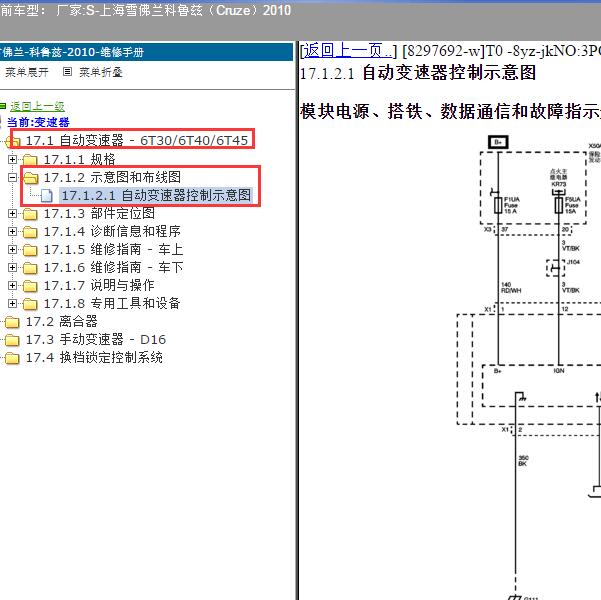Viewport: 601px width, 600px height.
Task: Click the folder icon for 17.1.8 专用工具和设备
Action: tap(30, 304)
